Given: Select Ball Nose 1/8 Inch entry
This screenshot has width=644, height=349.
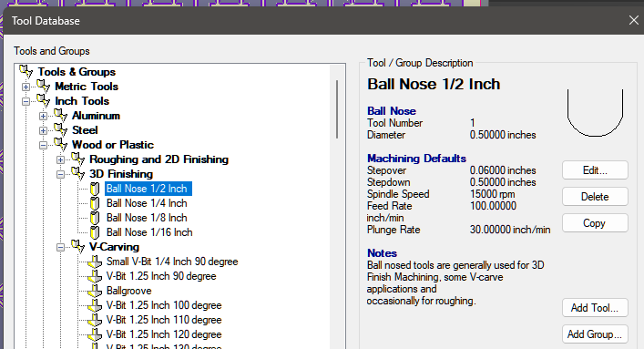Looking at the screenshot, I should (147, 218).
